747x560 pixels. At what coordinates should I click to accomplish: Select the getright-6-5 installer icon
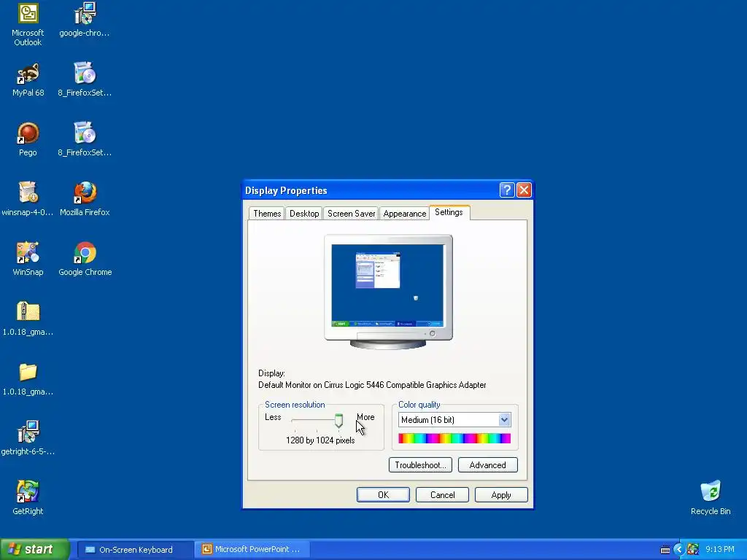click(28, 438)
